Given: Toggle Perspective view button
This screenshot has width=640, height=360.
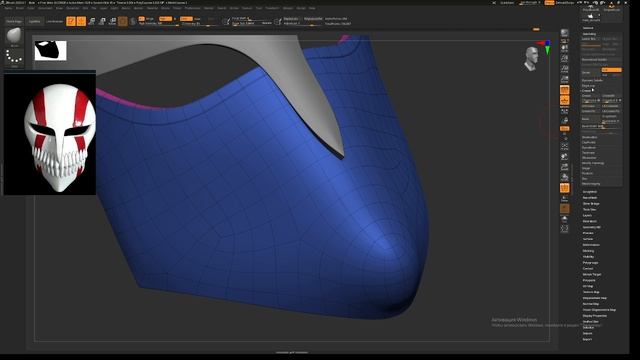Looking at the screenshot, I should [564, 90].
